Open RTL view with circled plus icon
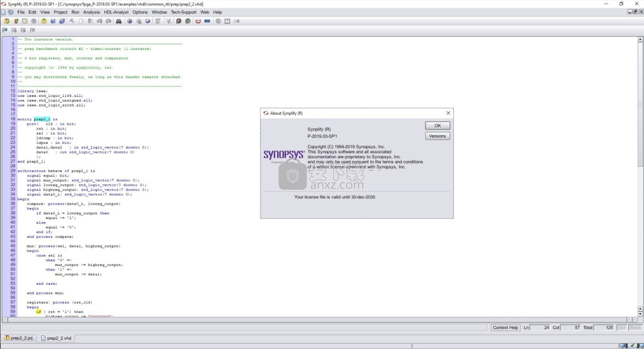 [x=130, y=21]
